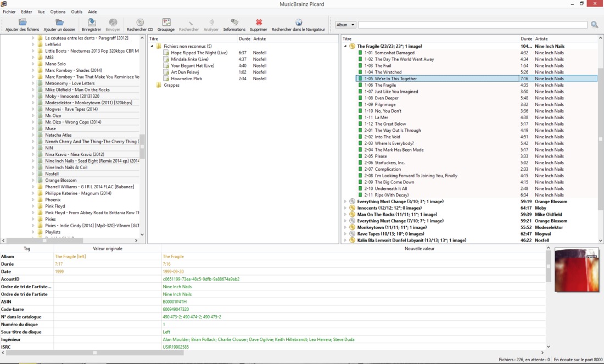Viewport: 604px width, 364px height.
Task: Click the Ajouter des fichiers toolbar icon
Action: [x=23, y=23]
